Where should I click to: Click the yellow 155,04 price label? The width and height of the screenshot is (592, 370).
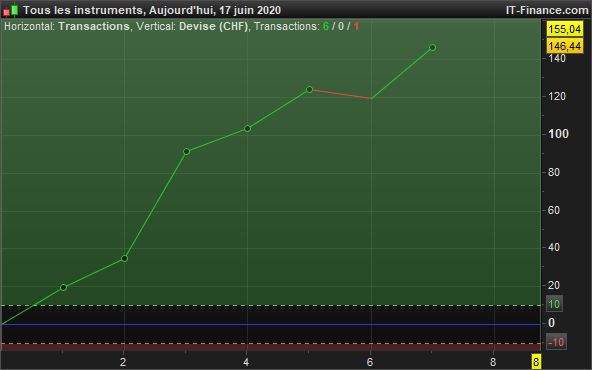click(x=564, y=29)
